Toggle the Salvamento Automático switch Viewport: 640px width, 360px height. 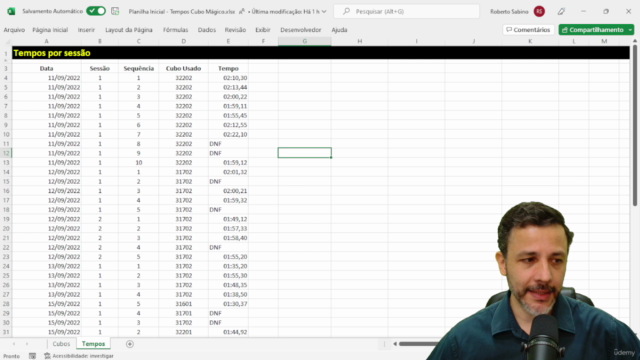click(96, 11)
